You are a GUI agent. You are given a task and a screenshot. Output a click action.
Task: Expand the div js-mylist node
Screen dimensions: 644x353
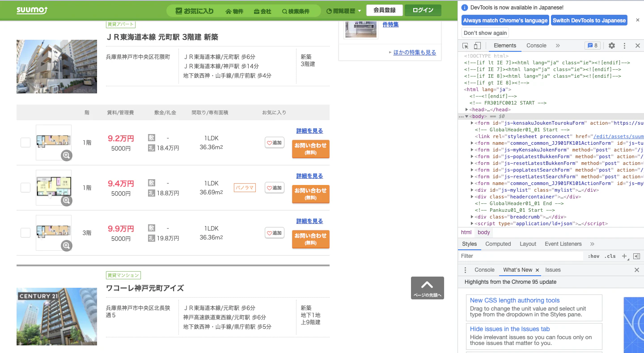coord(472,190)
